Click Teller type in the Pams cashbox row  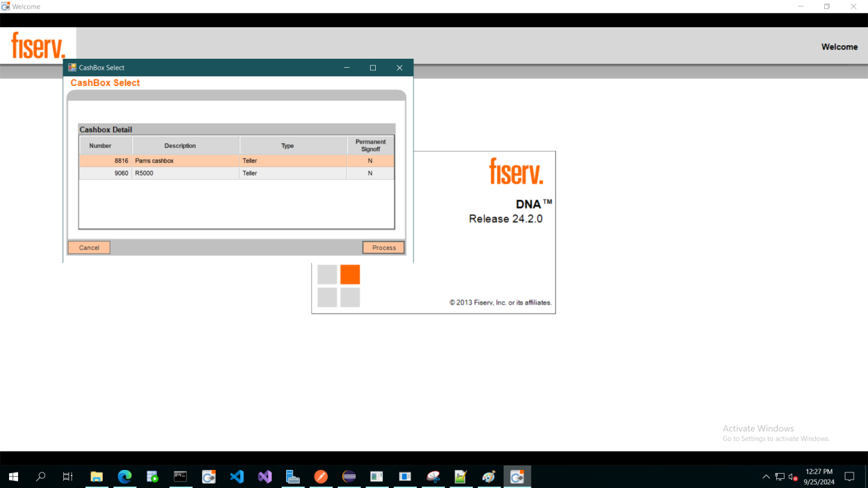click(293, 161)
